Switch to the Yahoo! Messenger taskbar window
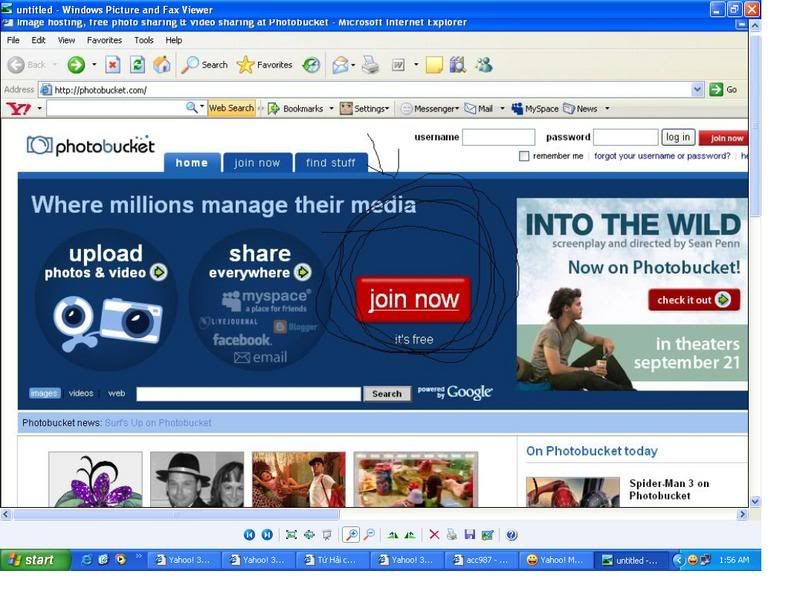This screenshot has width=800, height=600. (x=555, y=560)
